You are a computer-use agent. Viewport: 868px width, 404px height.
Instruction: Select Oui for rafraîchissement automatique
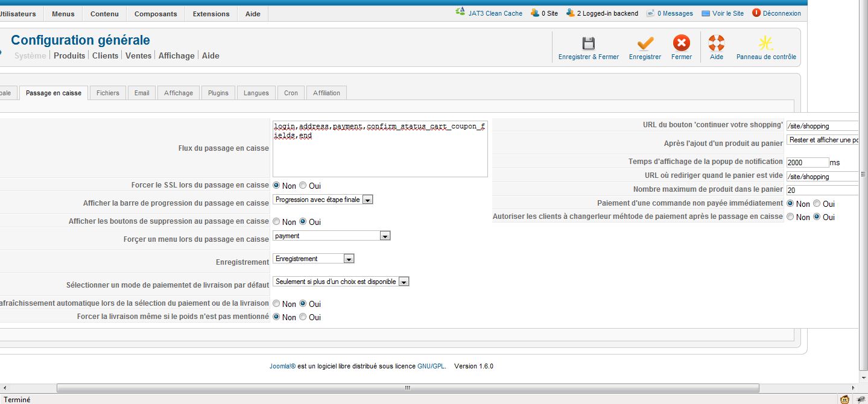[x=303, y=304]
